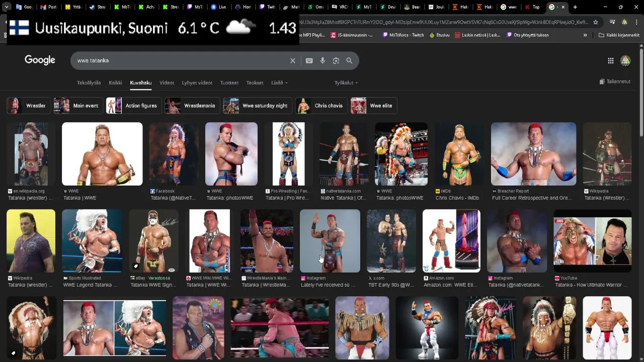The height and width of the screenshot is (362, 644).
Task: Open the Instagram 'Lately I've received so' image
Action: 330,241
